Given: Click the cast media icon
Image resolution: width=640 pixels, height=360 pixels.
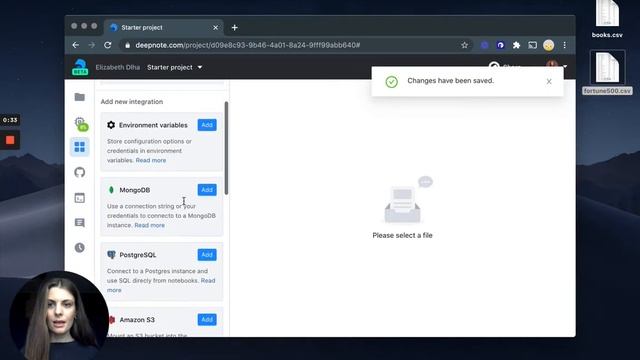Looking at the screenshot, I should click(532, 45).
